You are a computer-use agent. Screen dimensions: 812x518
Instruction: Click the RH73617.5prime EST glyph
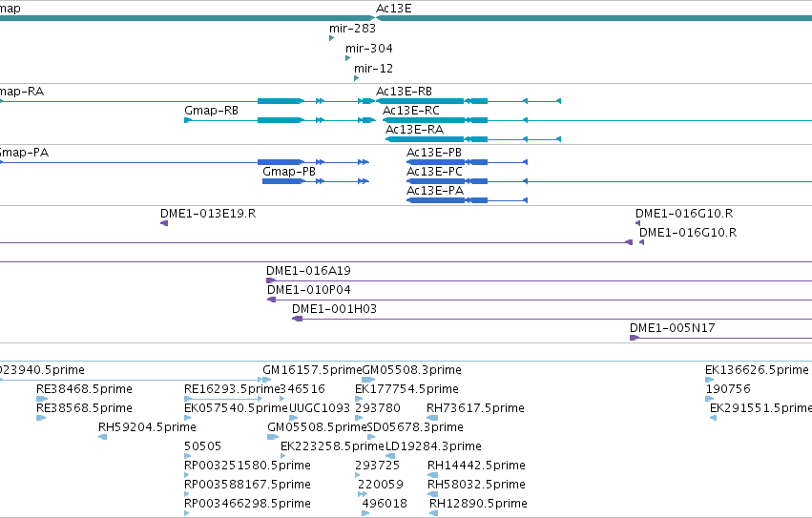coord(432,418)
